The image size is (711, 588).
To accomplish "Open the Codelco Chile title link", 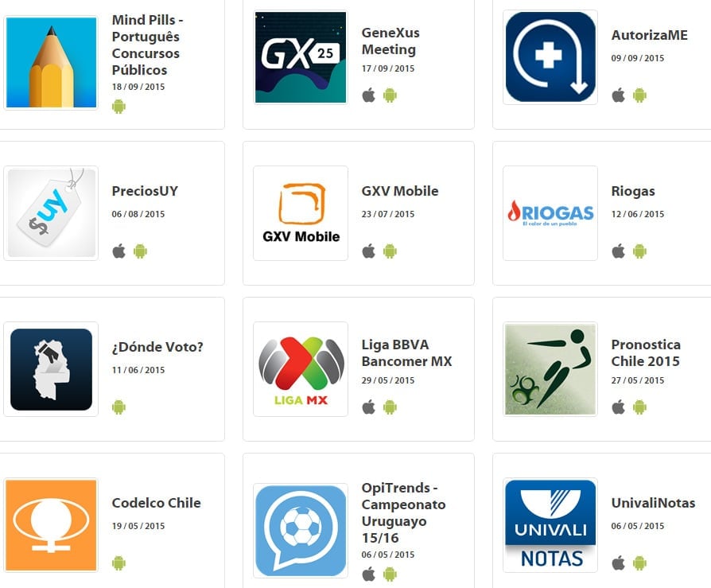I will tap(157, 503).
